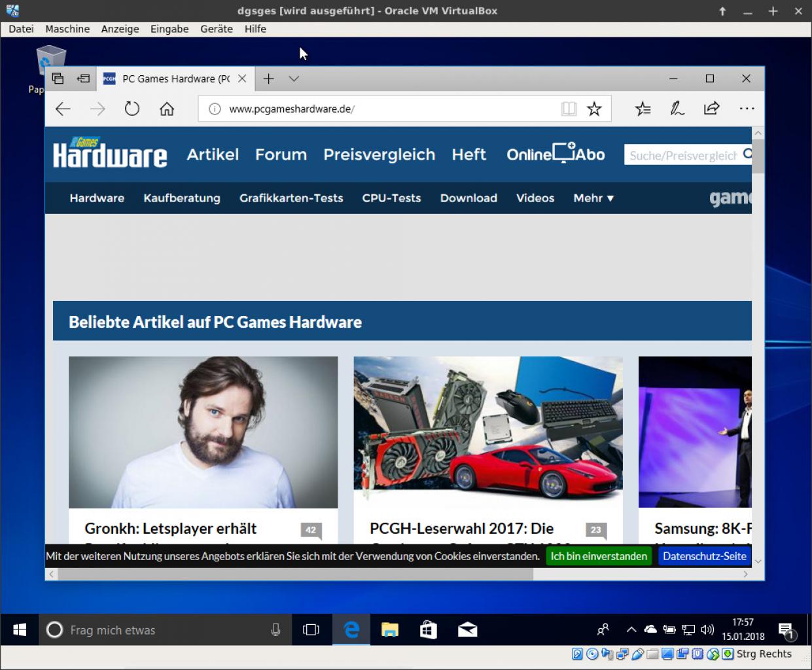The image size is (812, 670).
Task: Open Microsoft Store from the taskbar
Action: click(x=429, y=629)
